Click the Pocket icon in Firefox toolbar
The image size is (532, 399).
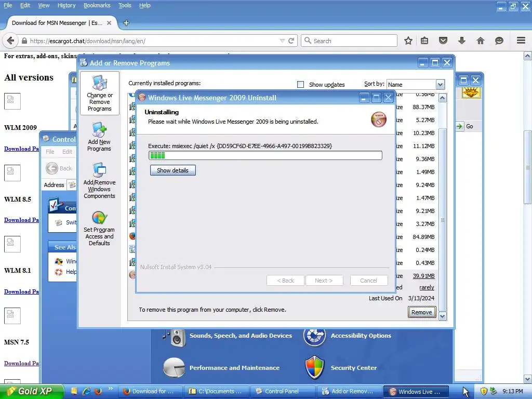tap(443, 41)
